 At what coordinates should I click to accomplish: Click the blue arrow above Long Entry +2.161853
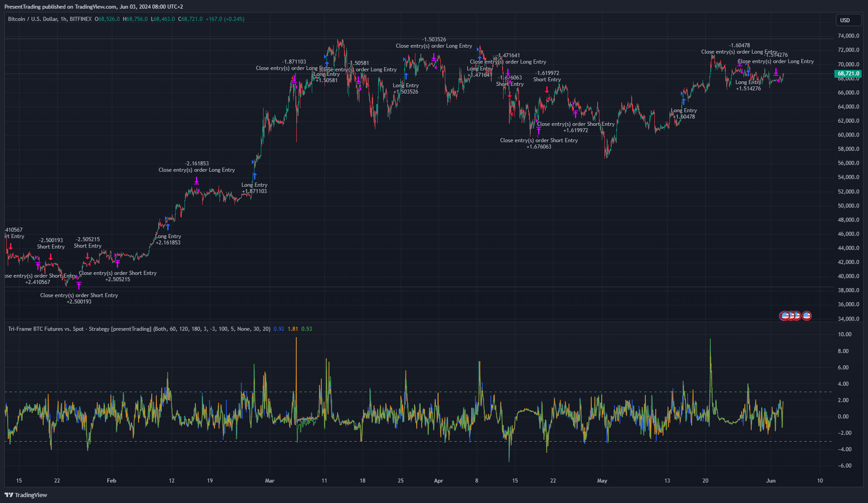tap(168, 227)
